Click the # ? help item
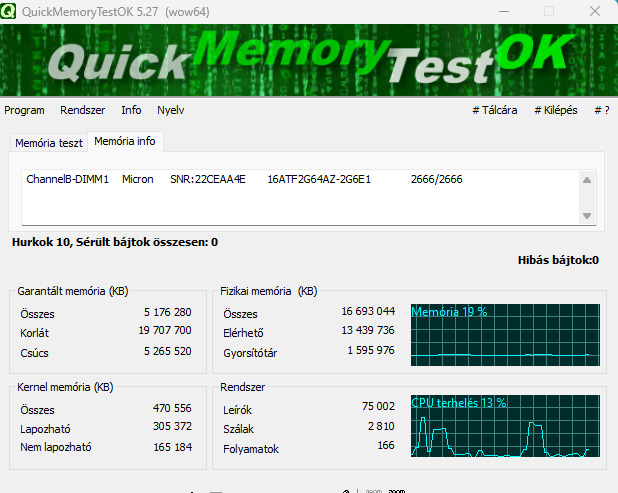This screenshot has width=618, height=493. pos(602,110)
